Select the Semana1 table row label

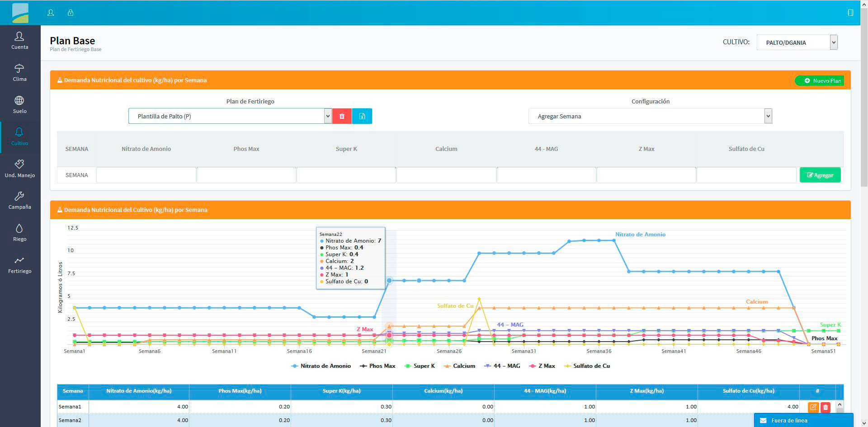click(x=70, y=407)
